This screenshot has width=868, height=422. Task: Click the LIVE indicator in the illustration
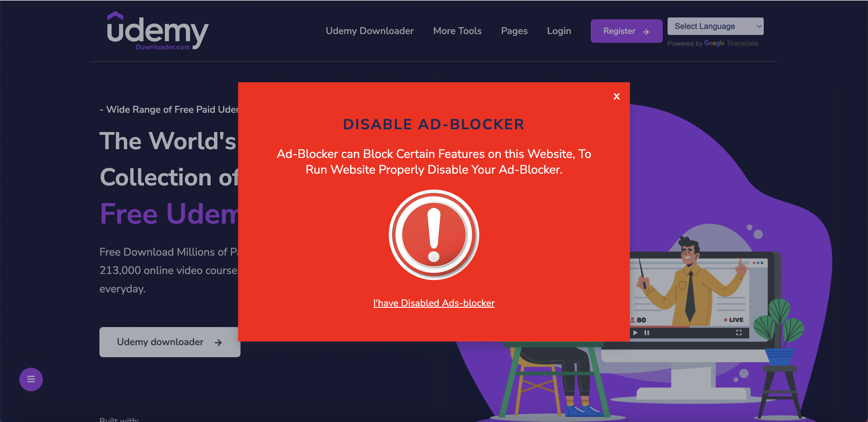tap(733, 320)
